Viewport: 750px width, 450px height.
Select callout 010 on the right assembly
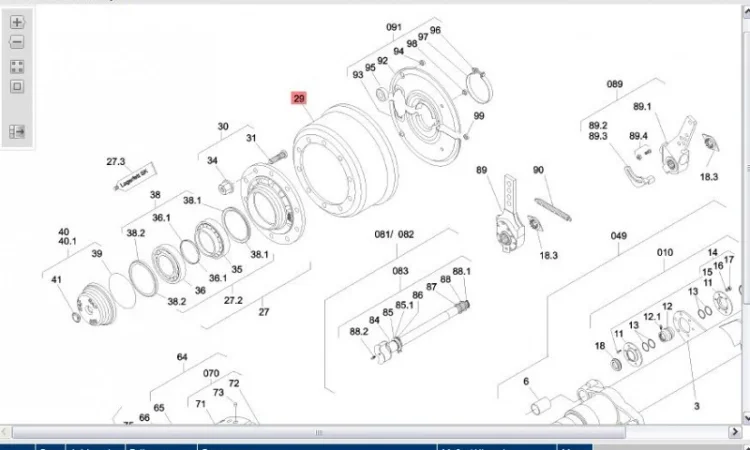click(x=665, y=253)
